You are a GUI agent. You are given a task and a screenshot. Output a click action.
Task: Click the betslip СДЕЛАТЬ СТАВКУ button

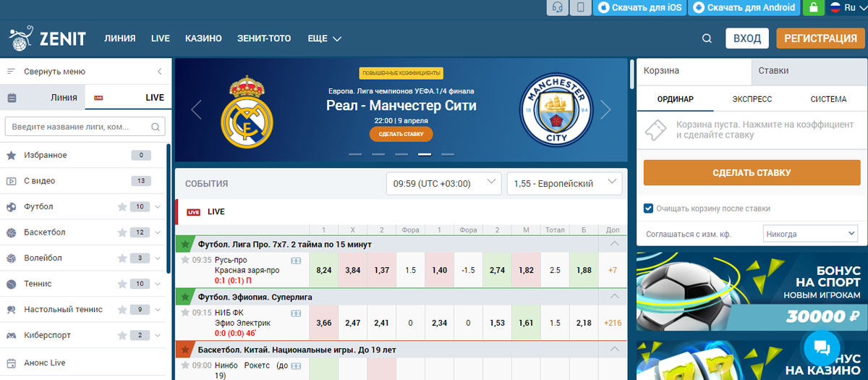point(752,173)
